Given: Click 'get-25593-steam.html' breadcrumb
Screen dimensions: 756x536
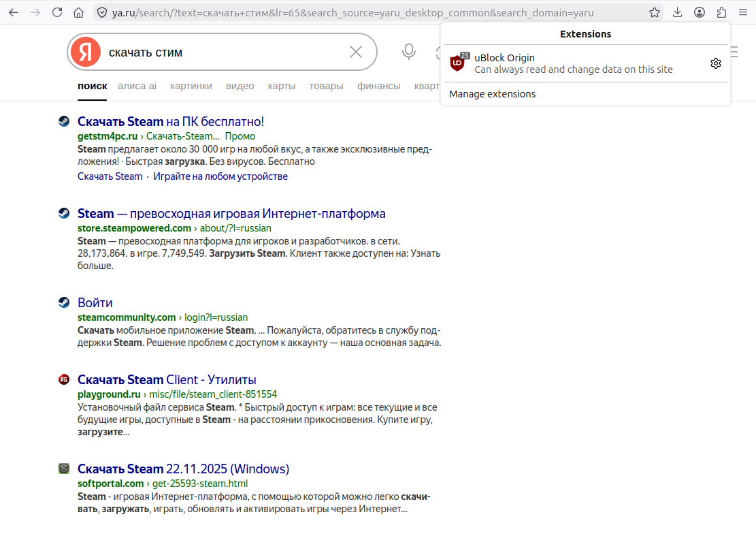Looking at the screenshot, I should point(200,484).
